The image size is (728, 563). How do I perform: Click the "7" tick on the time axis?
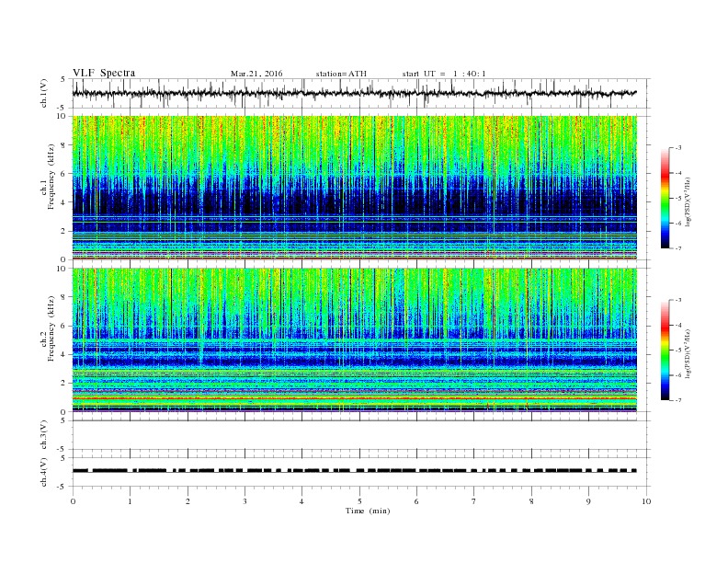(474, 501)
